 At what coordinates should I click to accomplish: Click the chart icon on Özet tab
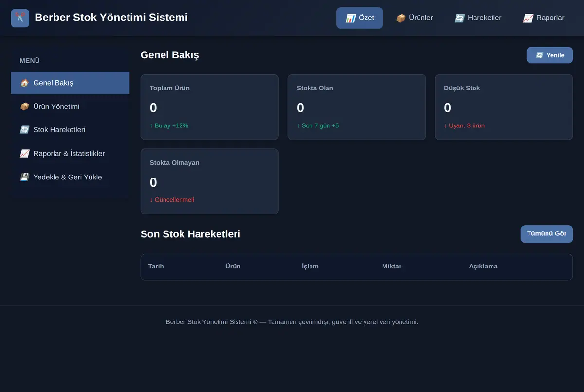(x=350, y=18)
